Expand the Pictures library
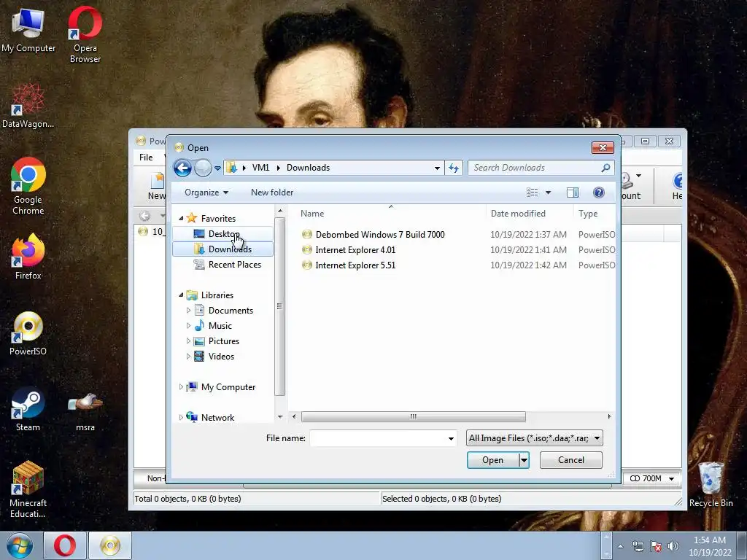 point(188,341)
